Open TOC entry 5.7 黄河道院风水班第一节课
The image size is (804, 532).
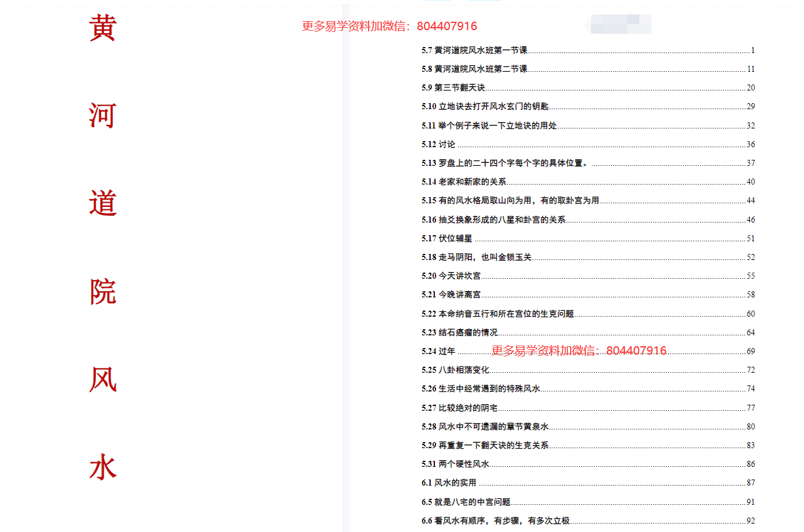tap(475, 50)
